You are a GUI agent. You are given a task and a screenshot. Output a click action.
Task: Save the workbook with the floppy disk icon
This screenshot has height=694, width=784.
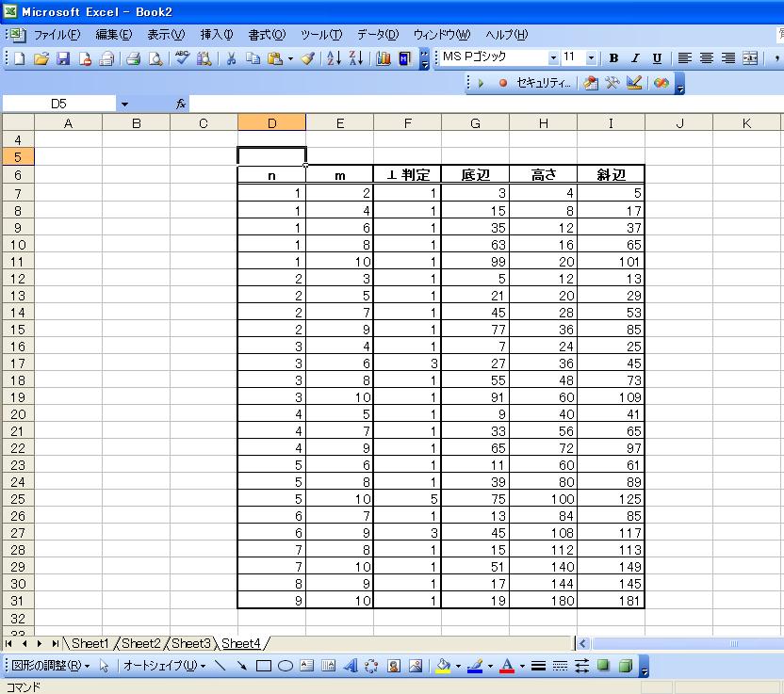[63, 58]
